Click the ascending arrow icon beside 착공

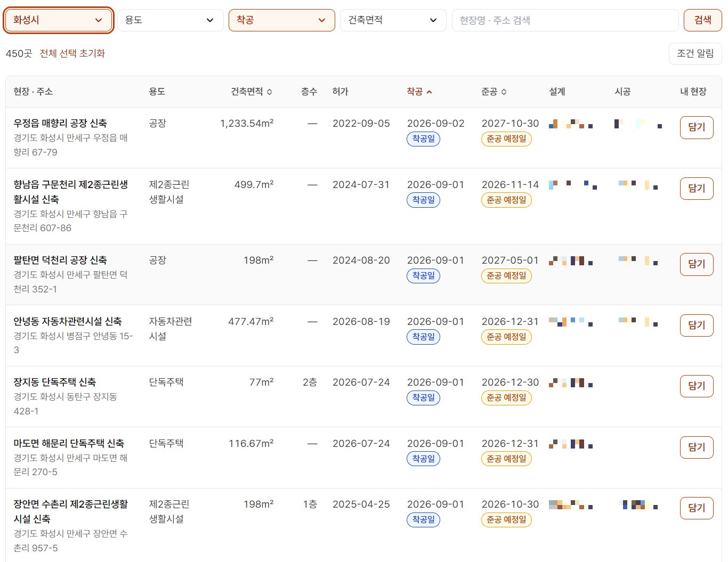tap(430, 92)
